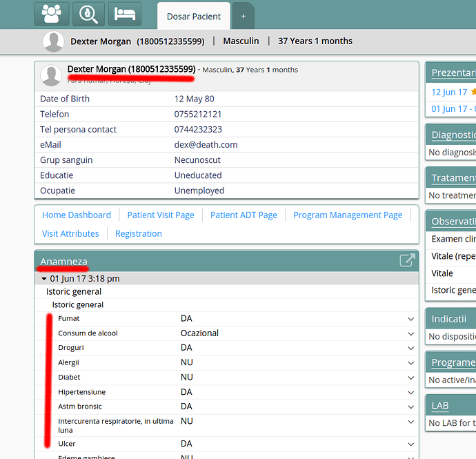The image size is (476, 459).
Task: Open the 12 Jun 17 visit
Action: [x=449, y=92]
